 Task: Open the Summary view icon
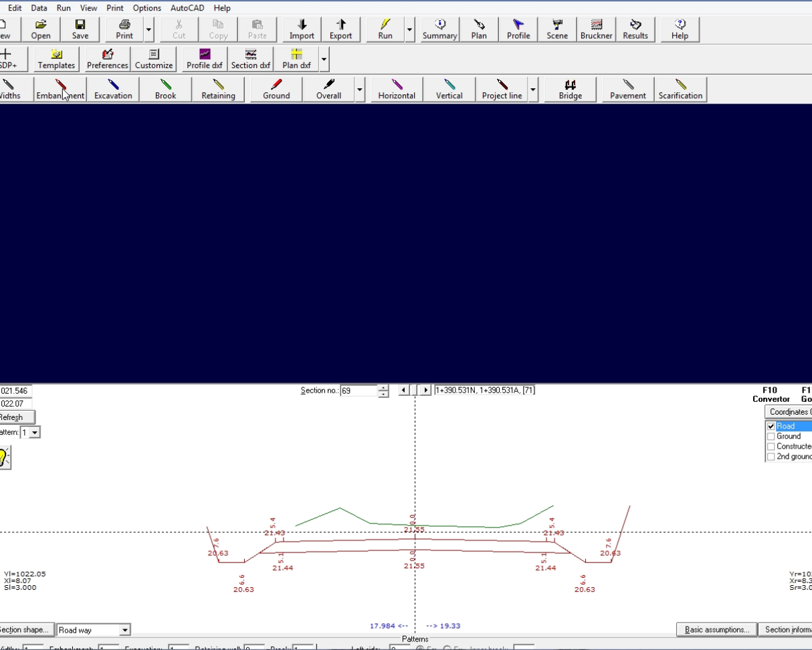439,29
